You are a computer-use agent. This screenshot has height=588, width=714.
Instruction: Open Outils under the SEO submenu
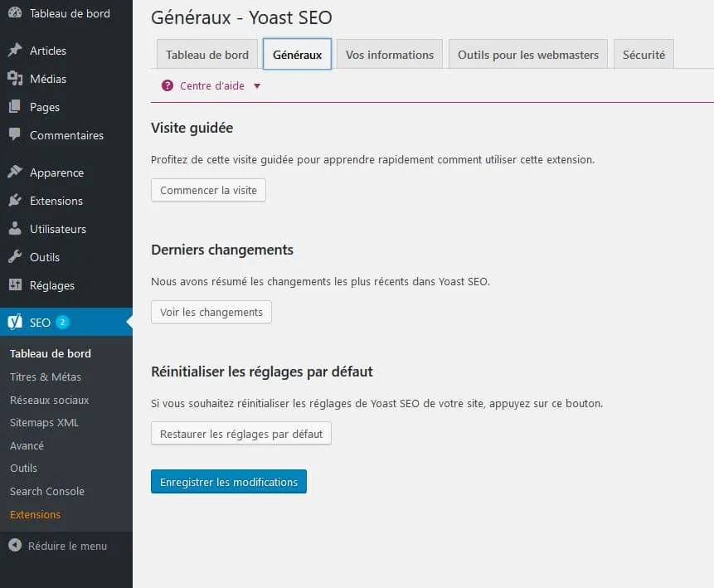(24, 469)
